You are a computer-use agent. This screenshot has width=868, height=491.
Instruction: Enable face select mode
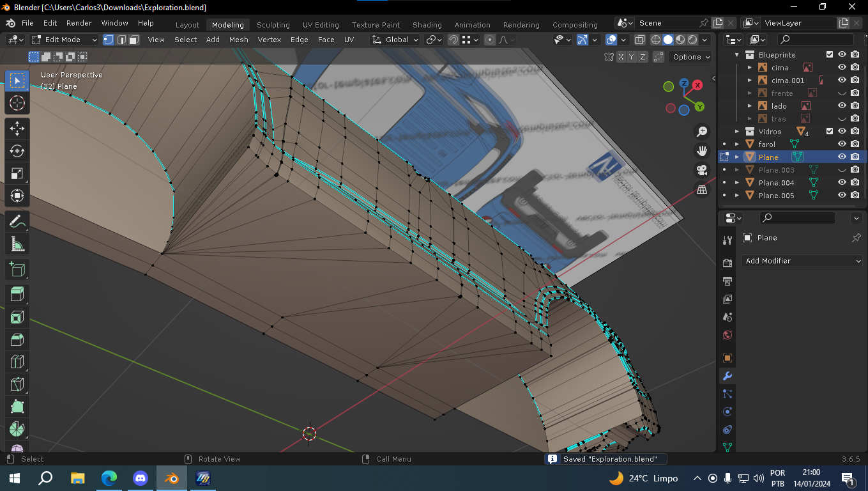pos(134,40)
